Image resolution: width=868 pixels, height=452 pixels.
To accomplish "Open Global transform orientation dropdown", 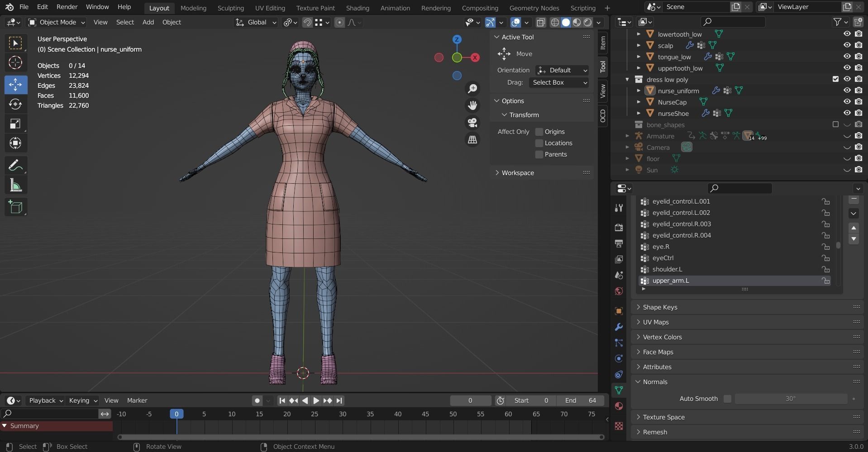I will (256, 22).
